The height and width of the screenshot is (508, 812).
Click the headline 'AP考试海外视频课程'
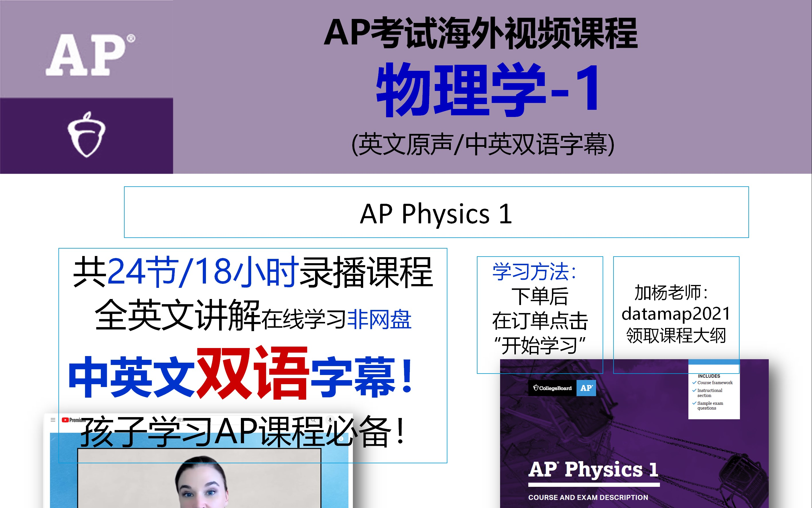(x=481, y=33)
